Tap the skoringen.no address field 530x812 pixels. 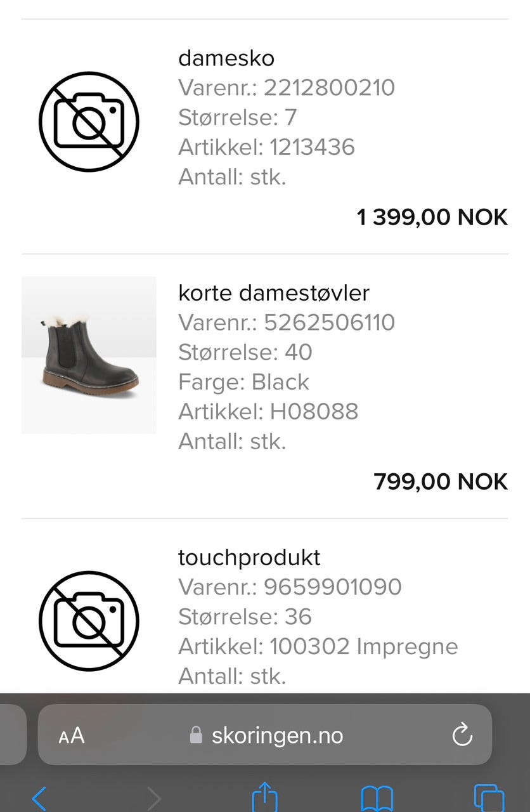coord(265,735)
